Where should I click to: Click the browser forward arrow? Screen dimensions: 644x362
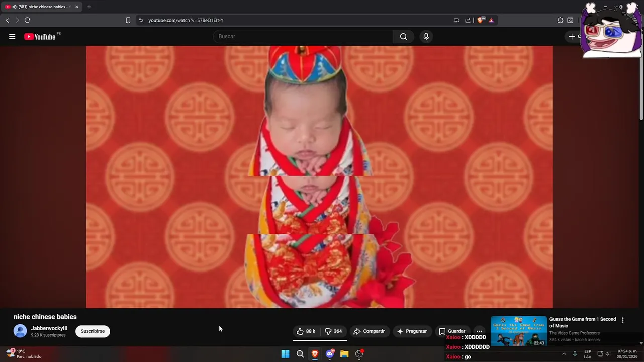(x=17, y=20)
